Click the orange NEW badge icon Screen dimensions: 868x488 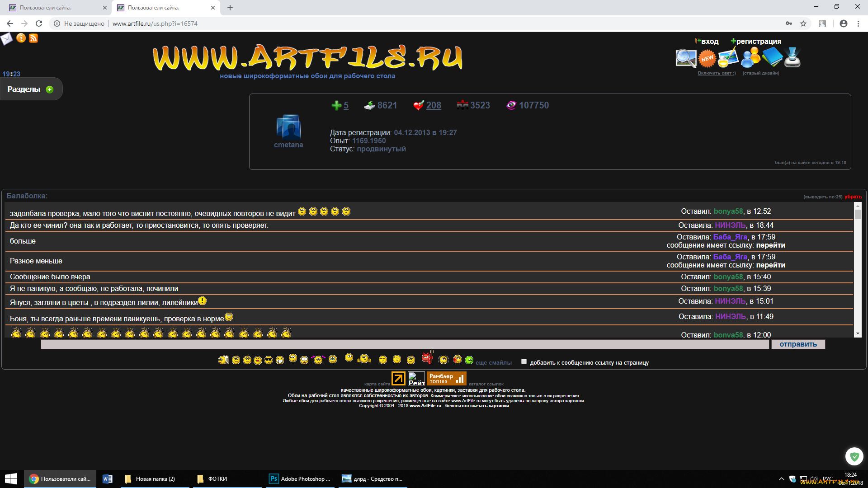[x=707, y=58]
